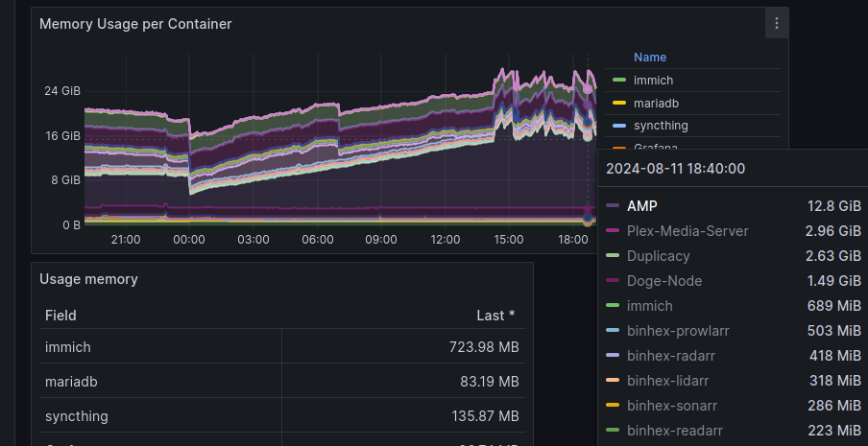Click the 00:00 x-axis time label
868x446 pixels.
189,240
